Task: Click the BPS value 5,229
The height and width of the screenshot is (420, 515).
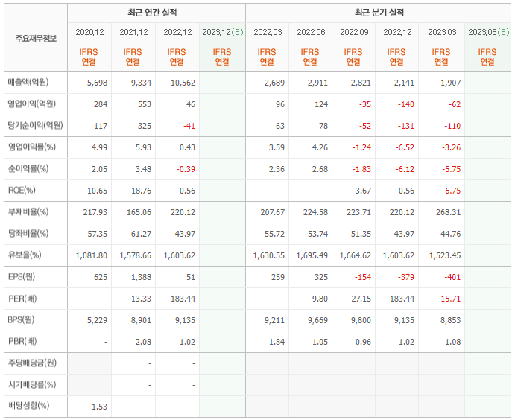Action: [x=97, y=320]
